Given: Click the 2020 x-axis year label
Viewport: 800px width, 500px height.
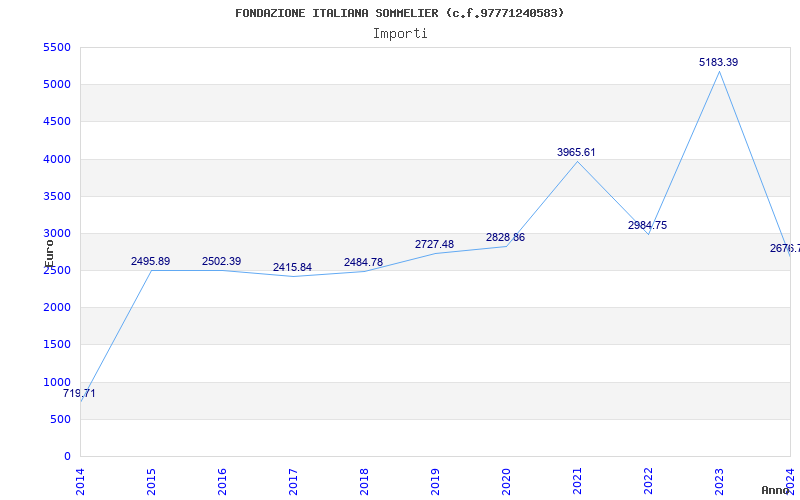Looking at the screenshot, I should coord(506,482).
